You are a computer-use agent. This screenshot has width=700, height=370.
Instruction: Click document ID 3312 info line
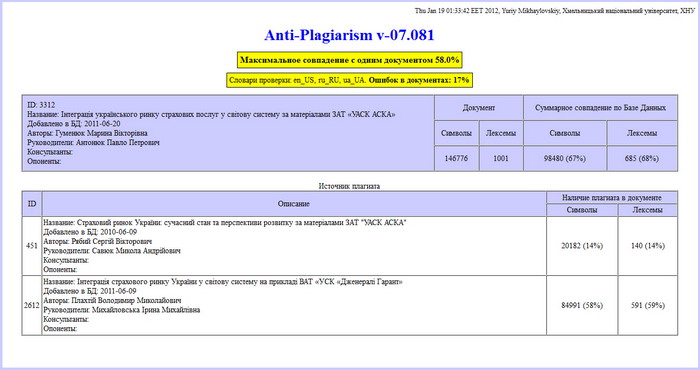(41, 105)
